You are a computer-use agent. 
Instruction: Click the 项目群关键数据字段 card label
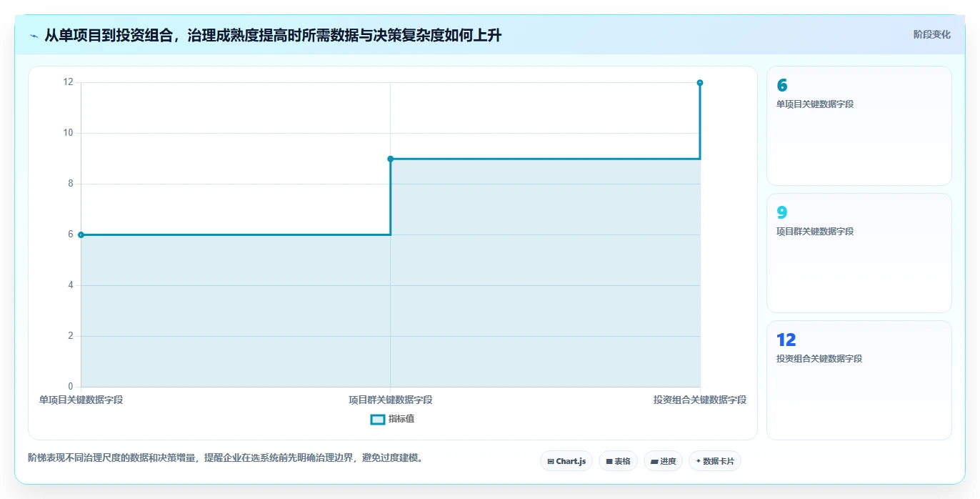[815, 232]
